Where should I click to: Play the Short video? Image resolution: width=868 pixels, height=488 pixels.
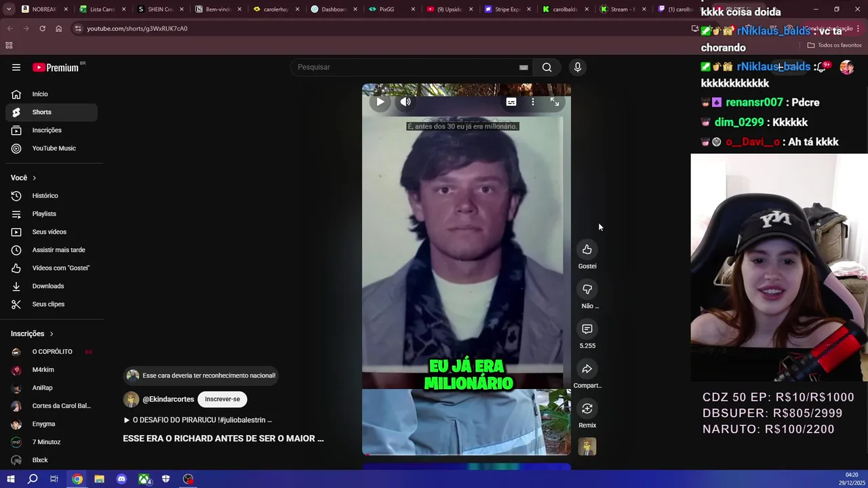(380, 102)
